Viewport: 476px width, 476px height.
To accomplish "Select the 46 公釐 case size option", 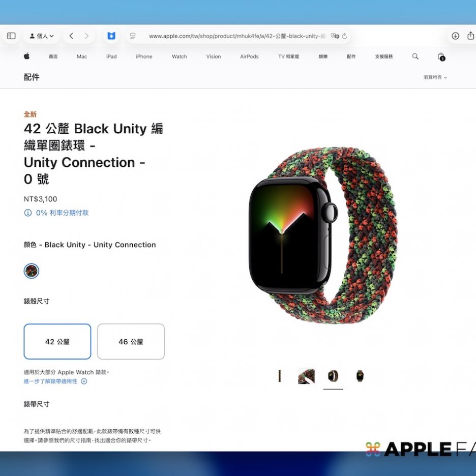I will [131, 342].
